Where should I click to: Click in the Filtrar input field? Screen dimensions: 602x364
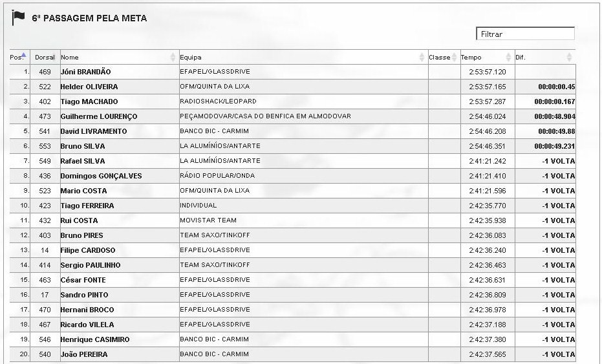coord(525,34)
